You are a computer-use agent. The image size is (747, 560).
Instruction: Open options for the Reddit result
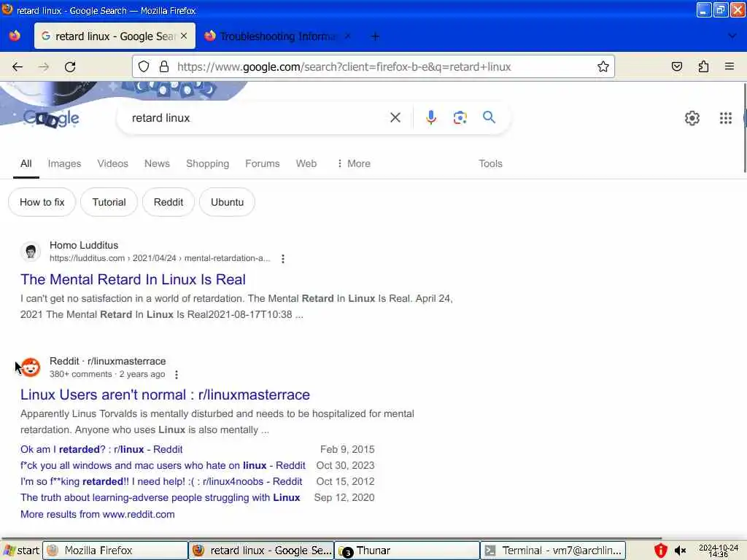point(177,375)
